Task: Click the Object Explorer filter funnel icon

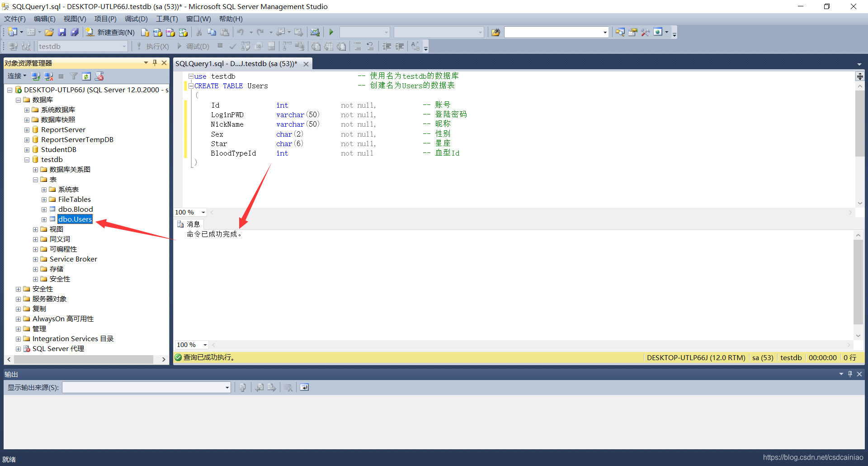Action: (74, 76)
